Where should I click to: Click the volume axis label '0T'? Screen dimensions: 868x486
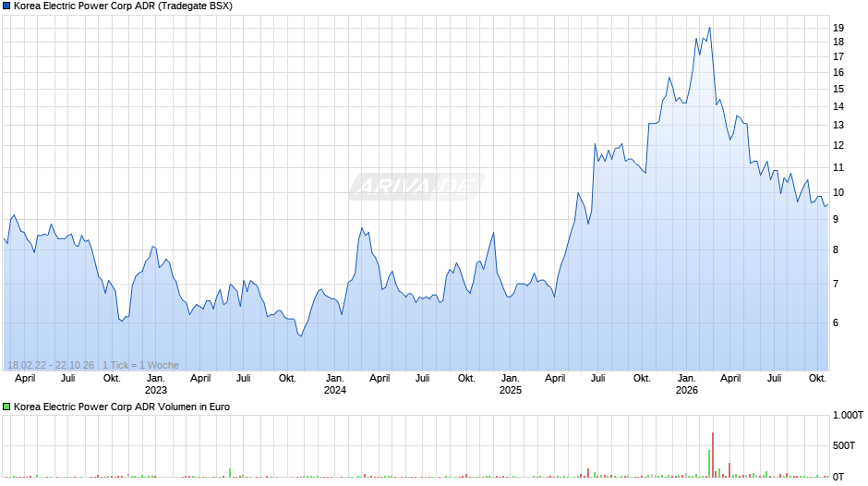point(838,477)
